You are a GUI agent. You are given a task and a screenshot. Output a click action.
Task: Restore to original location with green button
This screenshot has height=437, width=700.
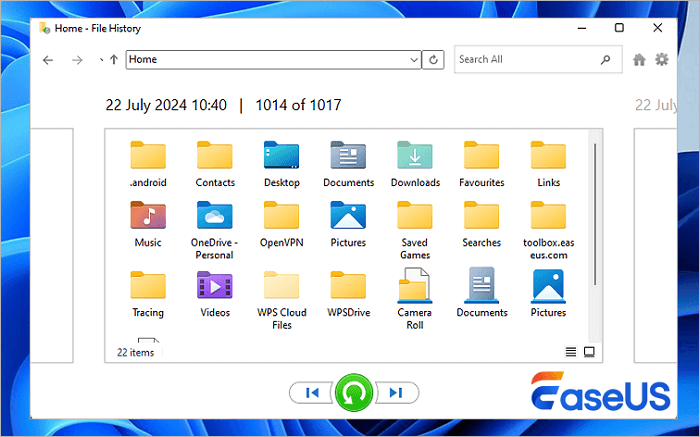tap(354, 393)
